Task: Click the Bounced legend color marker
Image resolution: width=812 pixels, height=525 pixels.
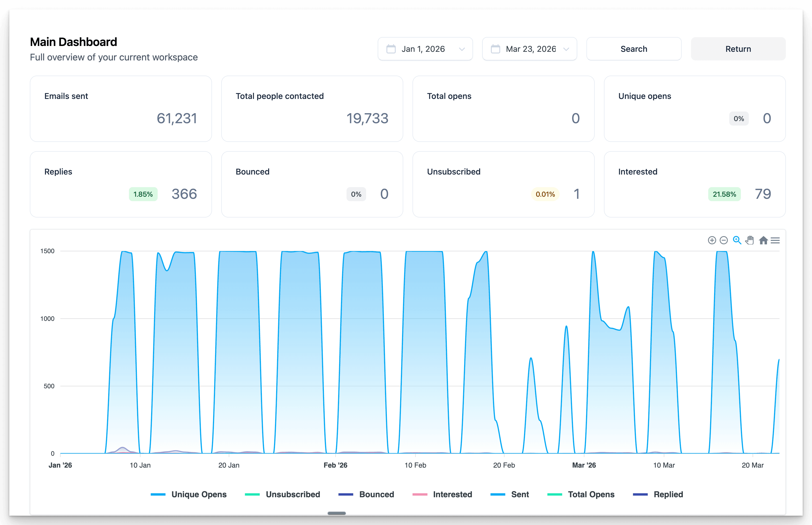Action: (346, 494)
